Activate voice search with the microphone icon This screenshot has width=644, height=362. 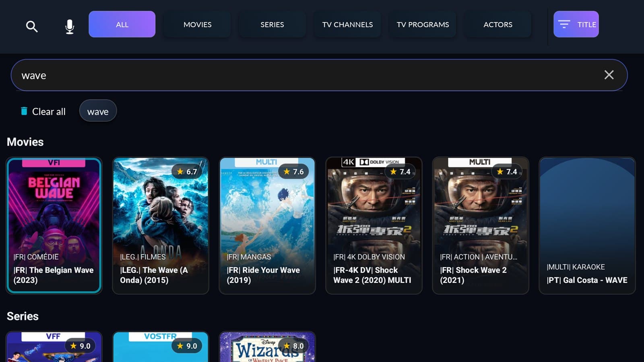(69, 26)
